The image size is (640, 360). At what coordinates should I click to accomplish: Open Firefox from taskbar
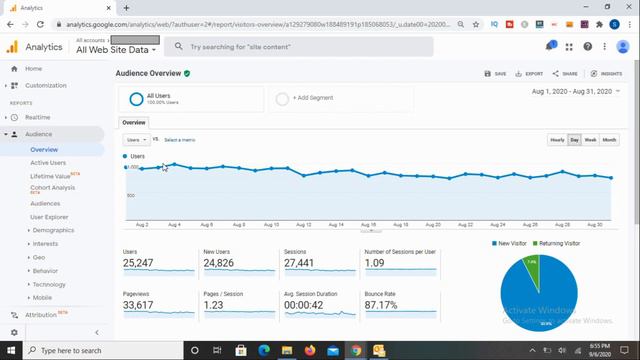[x=310, y=350]
